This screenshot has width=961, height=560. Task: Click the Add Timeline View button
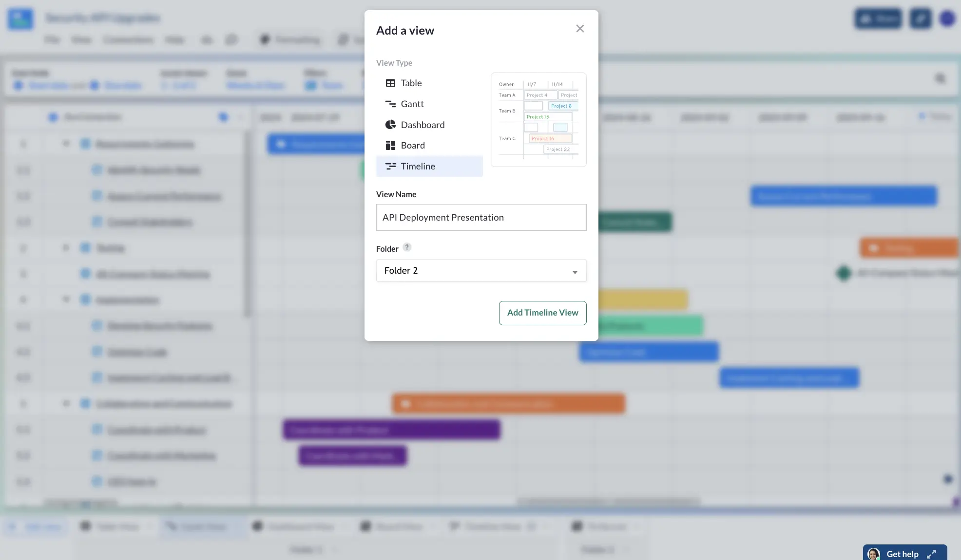point(542,313)
